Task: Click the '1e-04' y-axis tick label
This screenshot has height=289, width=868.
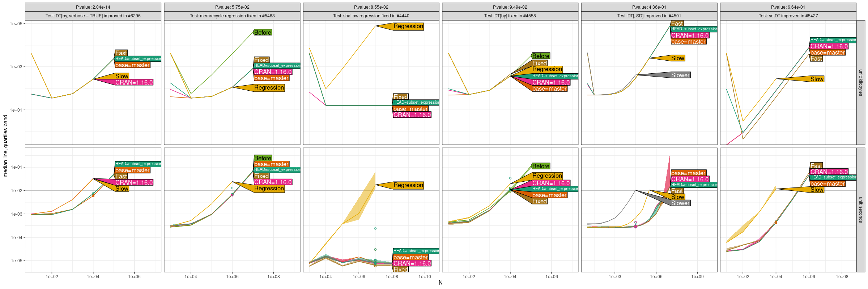Action: 16,238
